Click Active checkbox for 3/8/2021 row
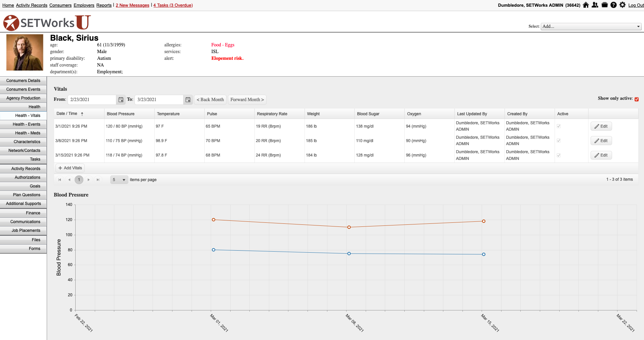The height and width of the screenshot is (340, 644). pyautogui.click(x=559, y=141)
